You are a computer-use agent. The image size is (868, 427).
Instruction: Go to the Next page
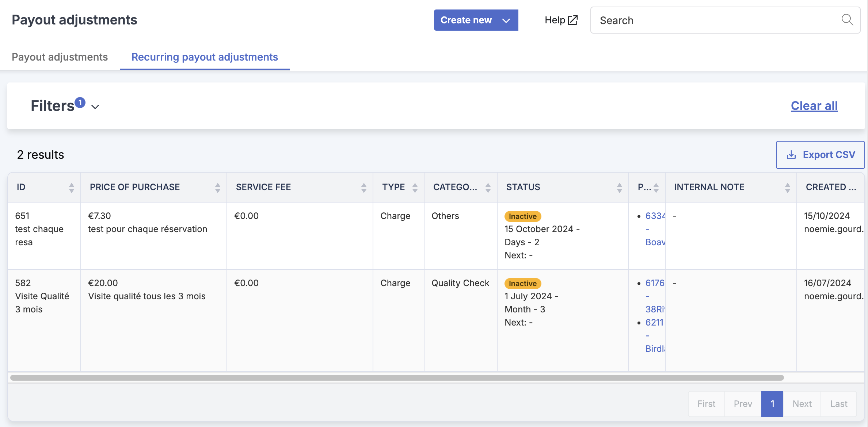pos(802,404)
